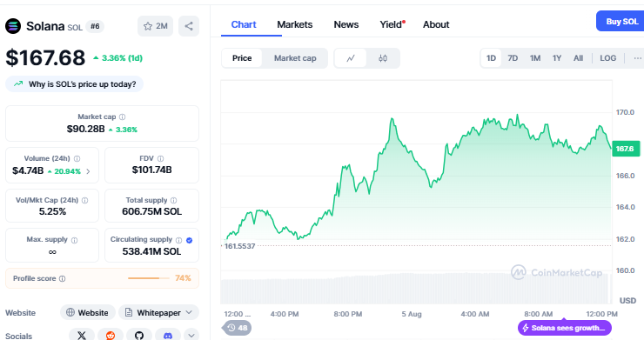The height and width of the screenshot is (340, 644).
Task: Open Solana's X social profile icon
Action: pyautogui.click(x=82, y=336)
